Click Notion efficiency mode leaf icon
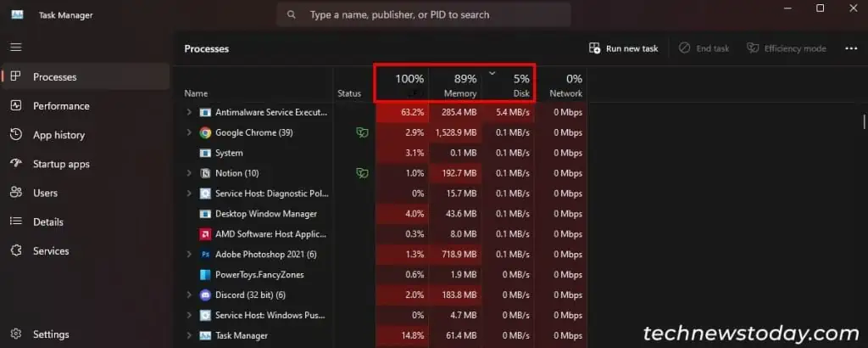 coord(362,173)
